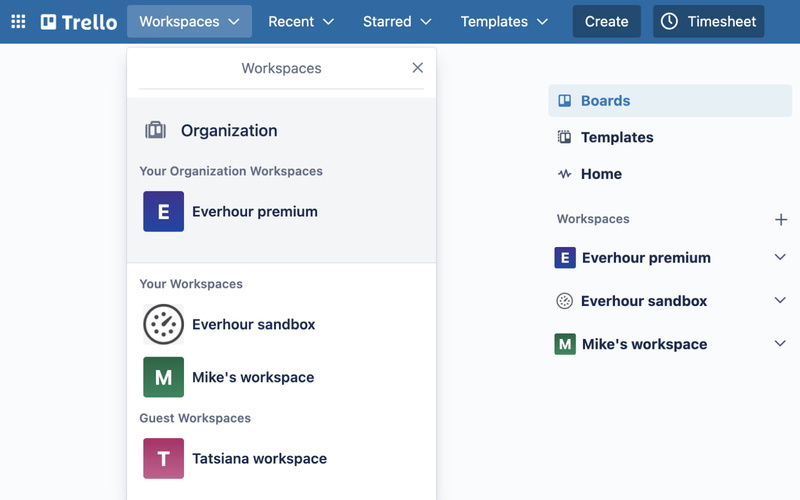Select Mike's workspace label in the sidebar

(x=644, y=344)
